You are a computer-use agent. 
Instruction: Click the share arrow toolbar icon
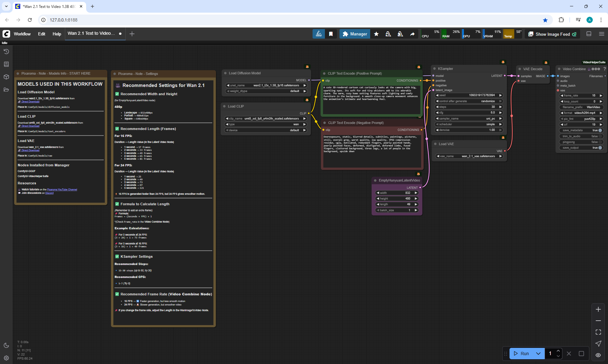coord(412,34)
